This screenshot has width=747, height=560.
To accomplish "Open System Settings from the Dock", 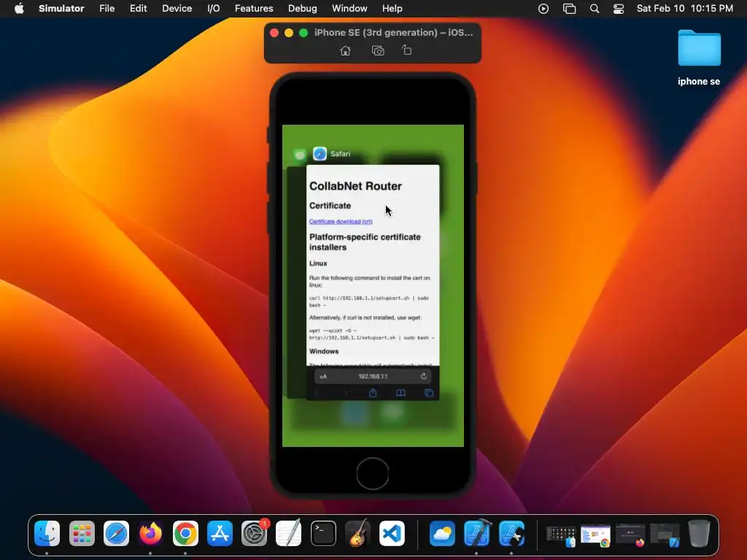I will pyautogui.click(x=255, y=533).
